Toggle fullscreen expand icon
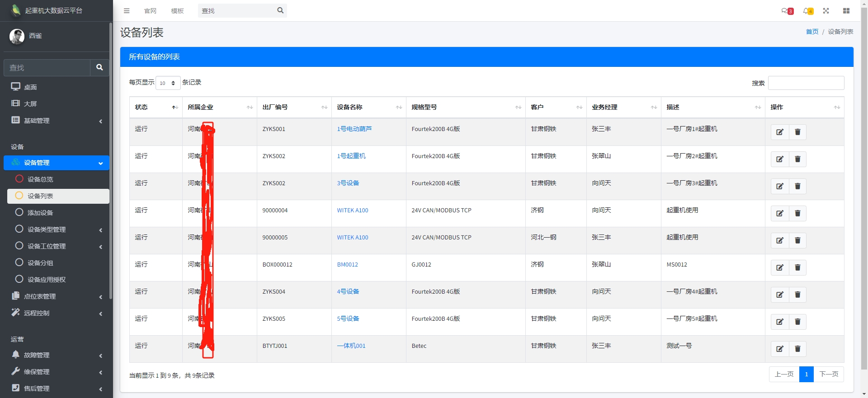Image resolution: width=868 pixels, height=398 pixels. coord(826,11)
